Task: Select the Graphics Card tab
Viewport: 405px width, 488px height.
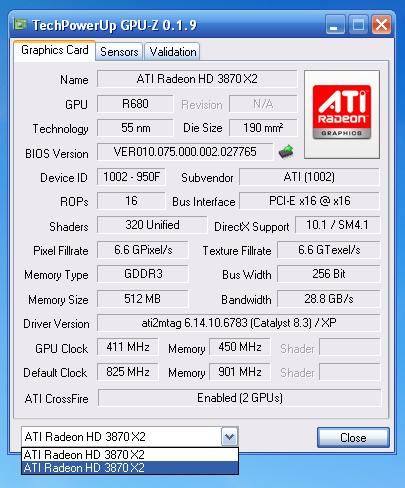Action: pyautogui.click(x=55, y=50)
